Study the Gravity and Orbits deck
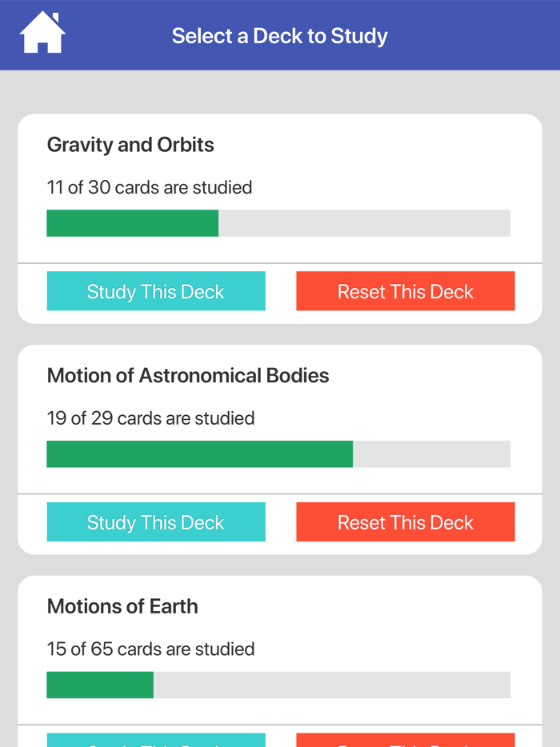560x747 pixels. (x=156, y=291)
